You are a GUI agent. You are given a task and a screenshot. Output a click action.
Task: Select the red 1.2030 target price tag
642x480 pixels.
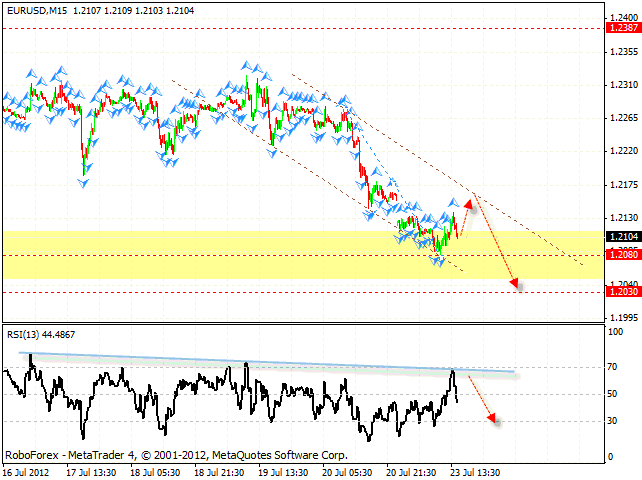[622, 292]
